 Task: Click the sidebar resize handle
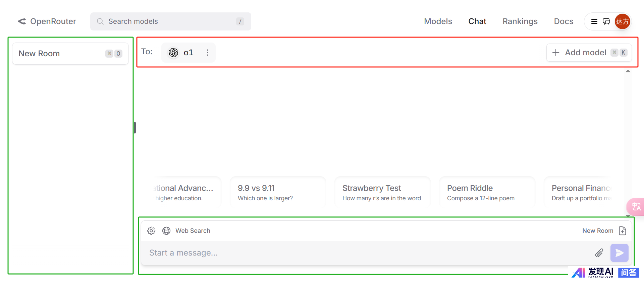135,128
